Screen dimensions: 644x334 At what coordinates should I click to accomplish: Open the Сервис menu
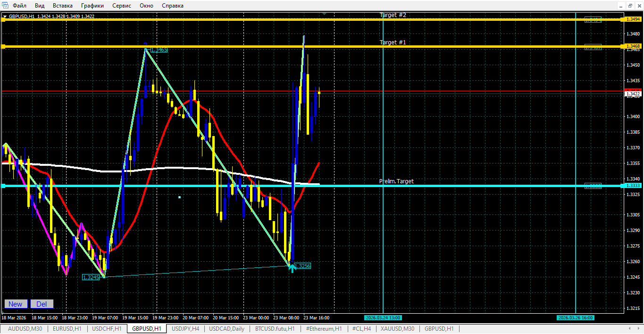tap(122, 6)
